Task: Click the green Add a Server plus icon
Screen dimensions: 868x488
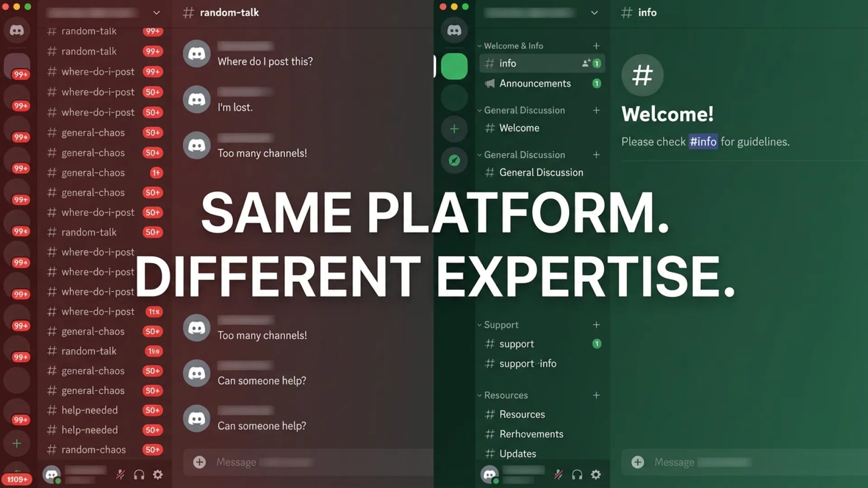Action: [454, 129]
